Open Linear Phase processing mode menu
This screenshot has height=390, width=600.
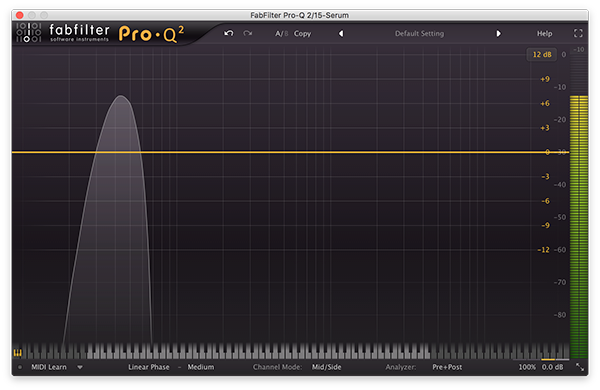tap(148, 367)
